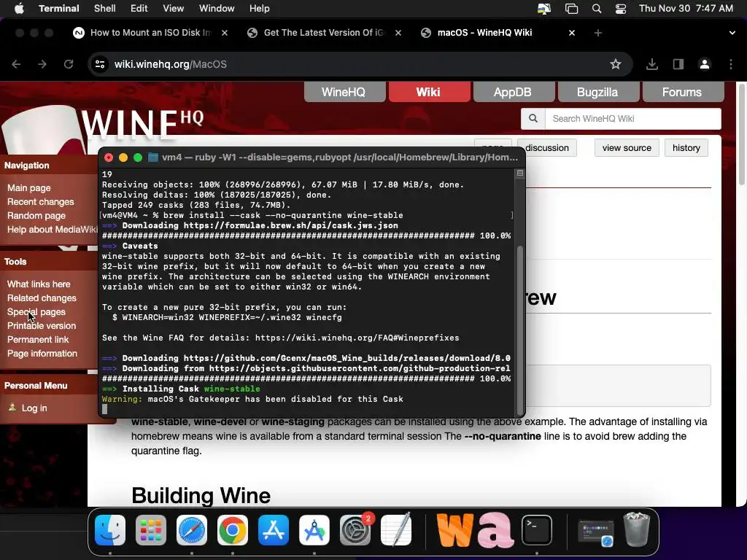Open Finder from the Dock
The width and height of the screenshot is (747, 560).
[110, 530]
